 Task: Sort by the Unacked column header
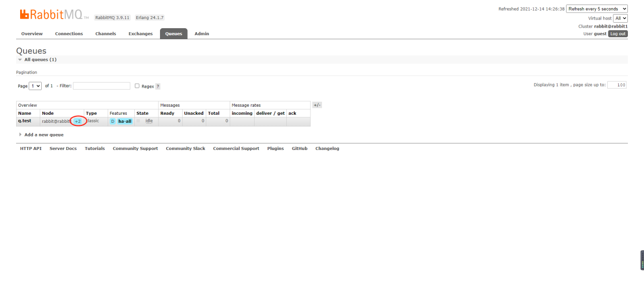tap(194, 113)
